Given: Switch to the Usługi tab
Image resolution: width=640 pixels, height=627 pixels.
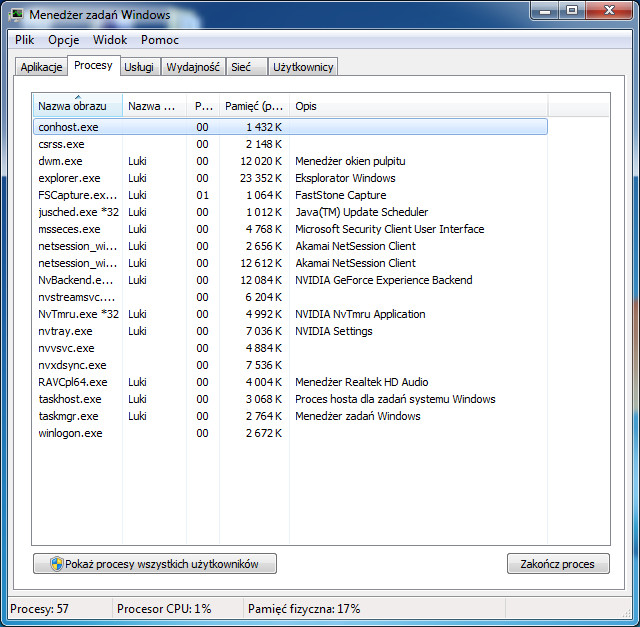Looking at the screenshot, I should point(139,67).
